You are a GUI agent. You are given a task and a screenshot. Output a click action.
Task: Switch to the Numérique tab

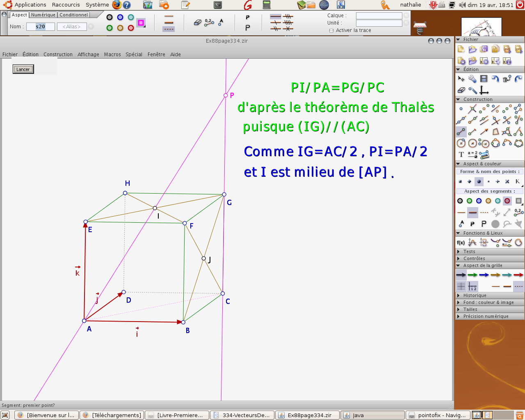(x=43, y=15)
